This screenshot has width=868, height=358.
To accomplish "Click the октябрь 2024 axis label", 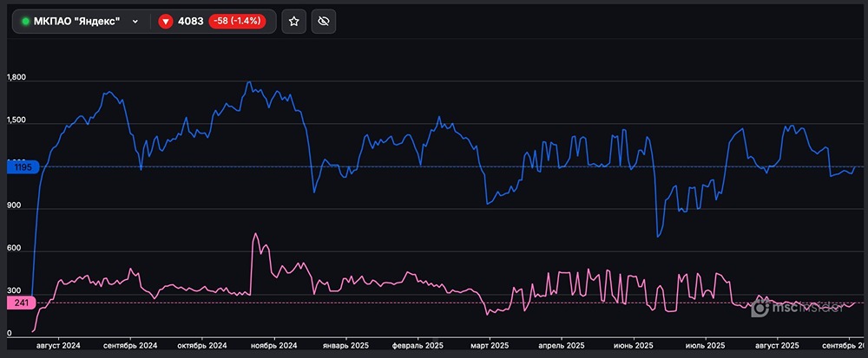I will (x=202, y=345).
